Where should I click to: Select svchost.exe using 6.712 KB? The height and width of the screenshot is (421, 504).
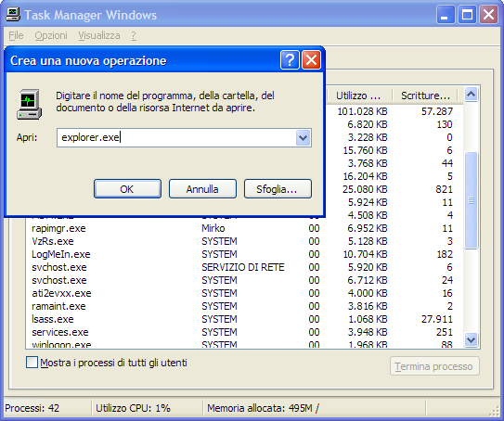coord(243,280)
